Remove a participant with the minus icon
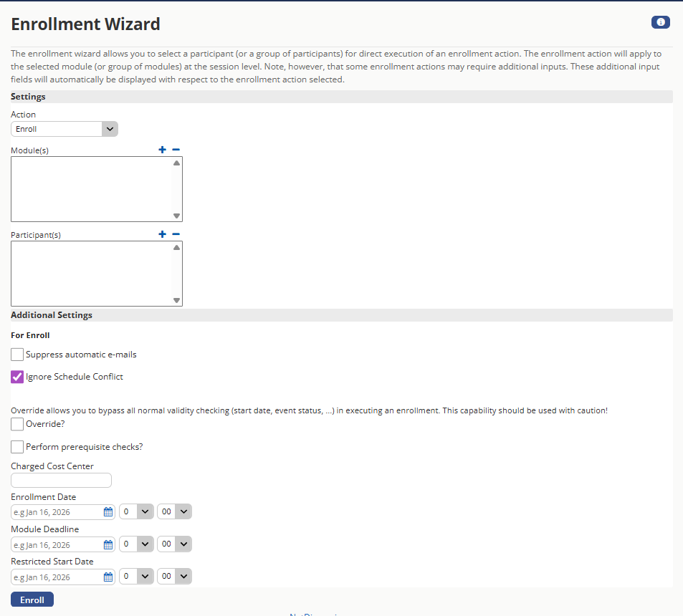Screen dimensions: 683x616 [x=176, y=234]
